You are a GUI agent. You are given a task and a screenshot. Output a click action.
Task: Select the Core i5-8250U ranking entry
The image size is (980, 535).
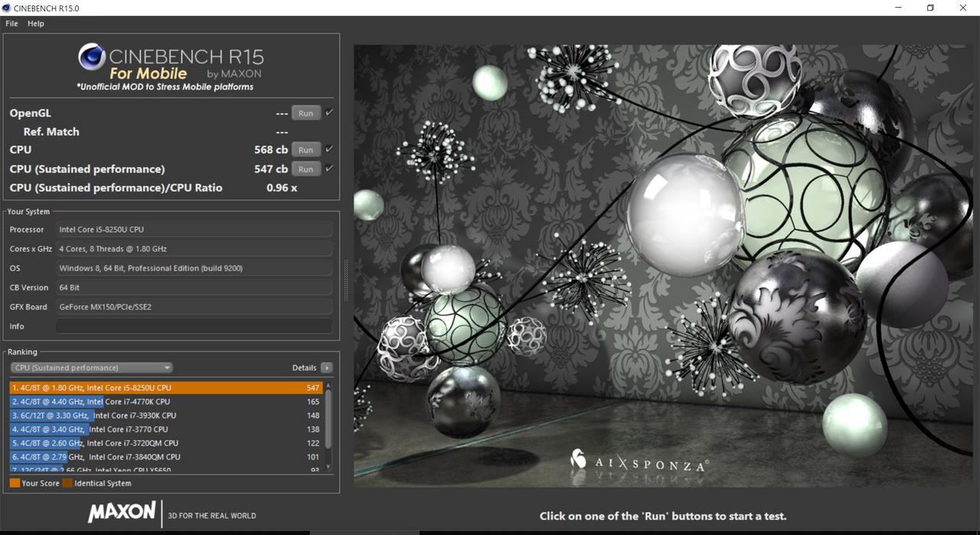(x=166, y=388)
